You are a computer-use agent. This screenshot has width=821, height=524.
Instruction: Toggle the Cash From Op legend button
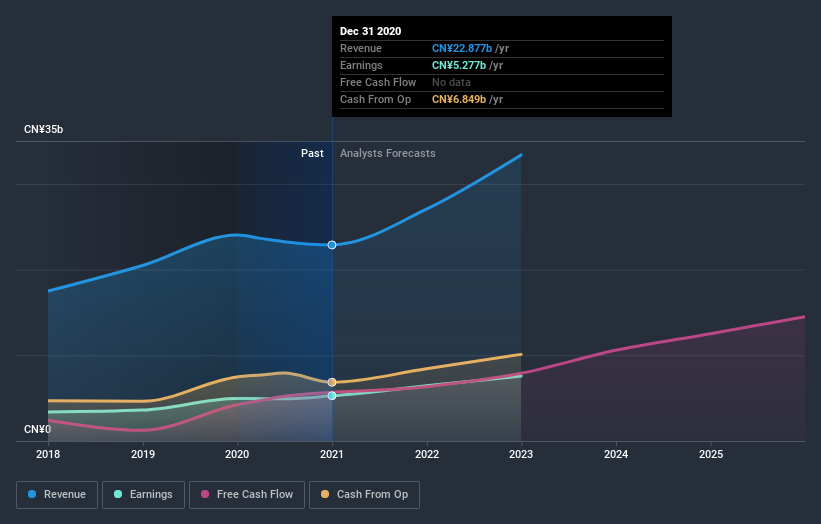364,495
